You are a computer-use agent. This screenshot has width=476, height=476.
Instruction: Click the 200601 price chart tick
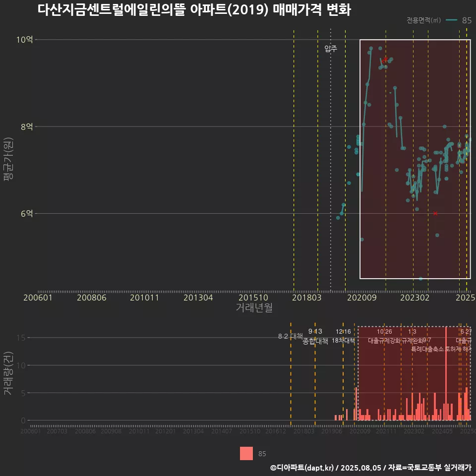click(x=38, y=297)
